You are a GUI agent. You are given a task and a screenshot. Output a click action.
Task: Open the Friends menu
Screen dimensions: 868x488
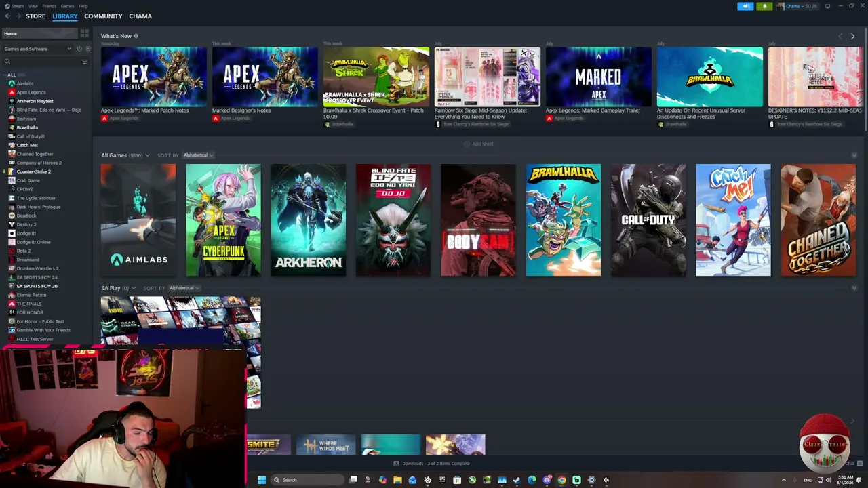pos(50,6)
